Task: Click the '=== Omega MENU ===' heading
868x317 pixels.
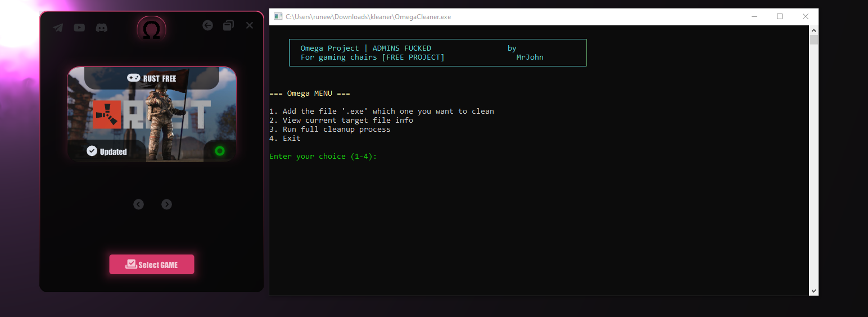Action: pos(310,93)
